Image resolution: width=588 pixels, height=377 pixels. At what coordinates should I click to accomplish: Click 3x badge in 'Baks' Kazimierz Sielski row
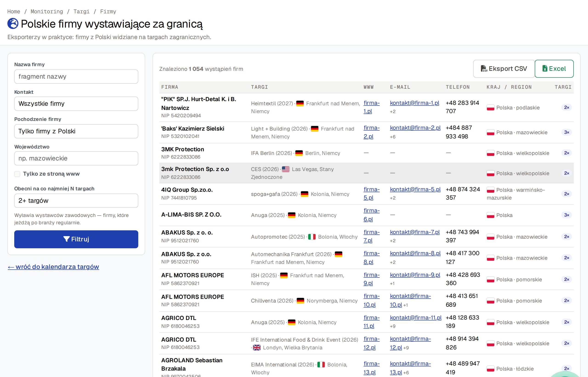(566, 132)
